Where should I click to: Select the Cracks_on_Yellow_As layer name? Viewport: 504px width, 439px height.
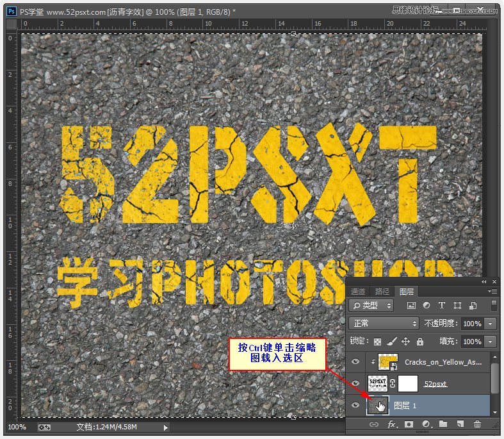point(443,362)
